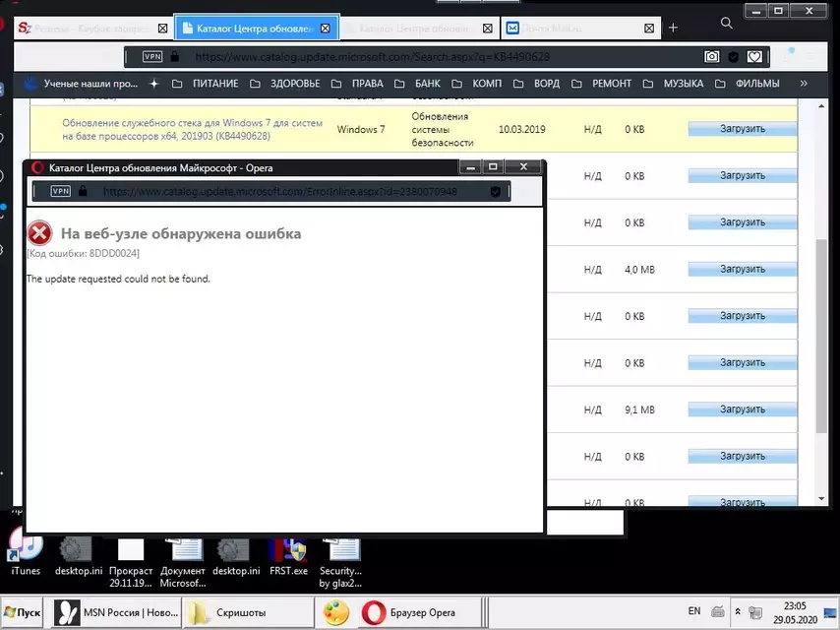The height and width of the screenshot is (630, 840).
Task: Expand the bookmarks bar overflow chevron
Action: tap(804, 83)
